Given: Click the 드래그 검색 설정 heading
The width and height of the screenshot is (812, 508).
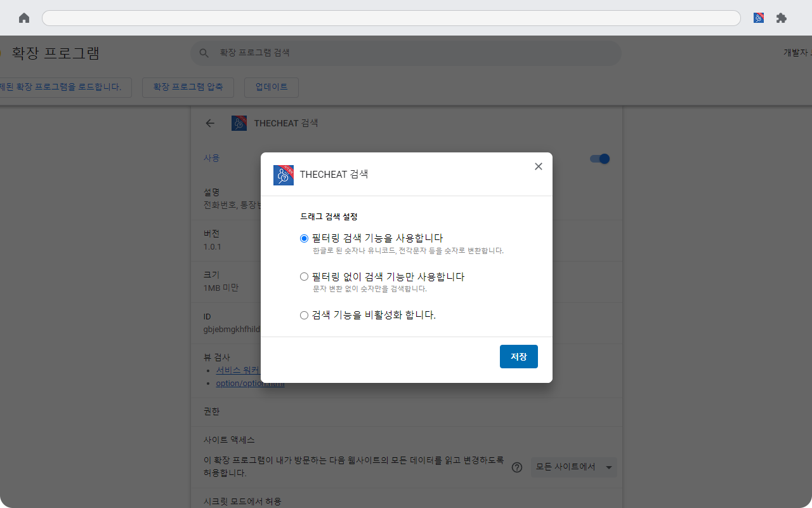Looking at the screenshot, I should point(329,217).
